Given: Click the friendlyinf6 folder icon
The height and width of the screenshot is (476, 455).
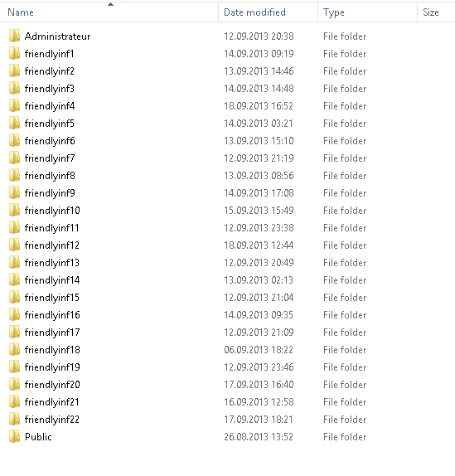Looking at the screenshot, I should [x=14, y=140].
